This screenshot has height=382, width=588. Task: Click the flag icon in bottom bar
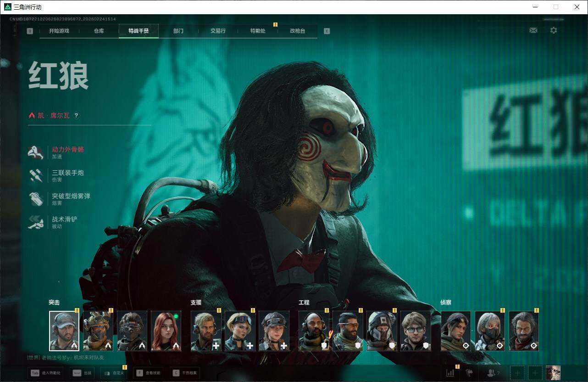pos(469,373)
